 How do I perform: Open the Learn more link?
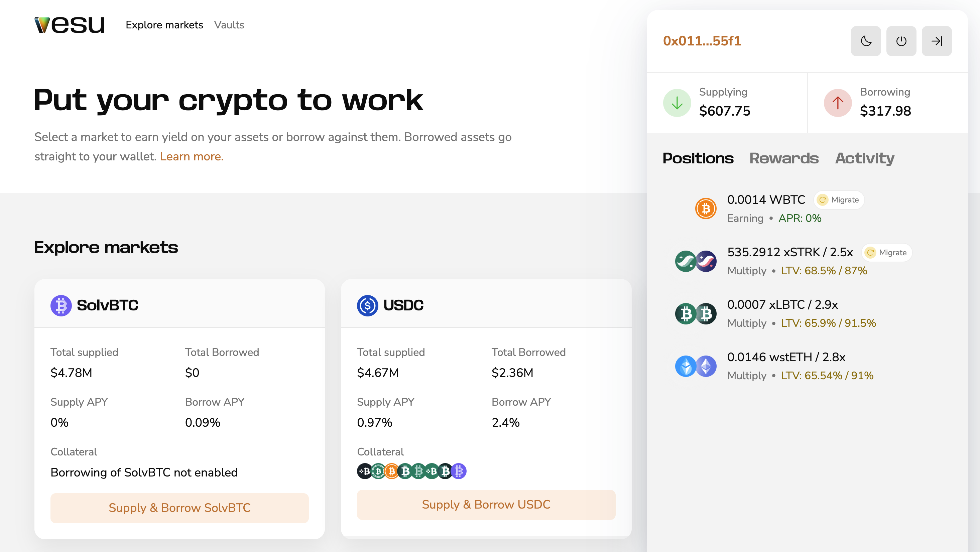pyautogui.click(x=192, y=156)
